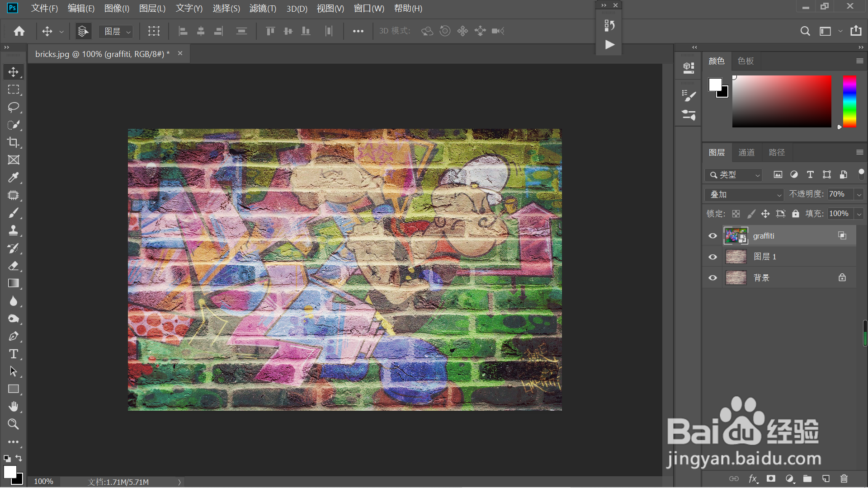Select the Rectangle shape tool
This screenshot has width=868, height=488.
point(14,389)
